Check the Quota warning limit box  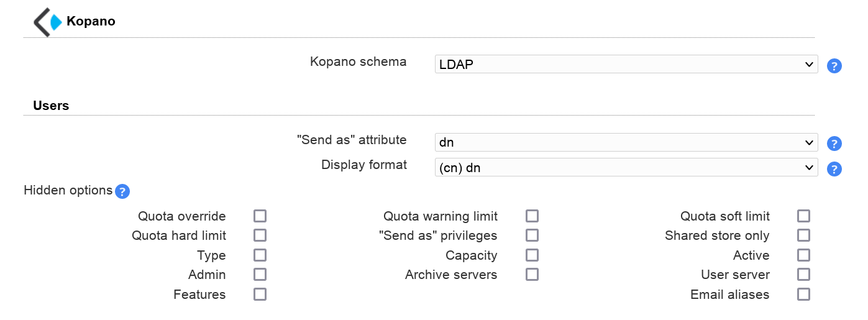(x=532, y=216)
